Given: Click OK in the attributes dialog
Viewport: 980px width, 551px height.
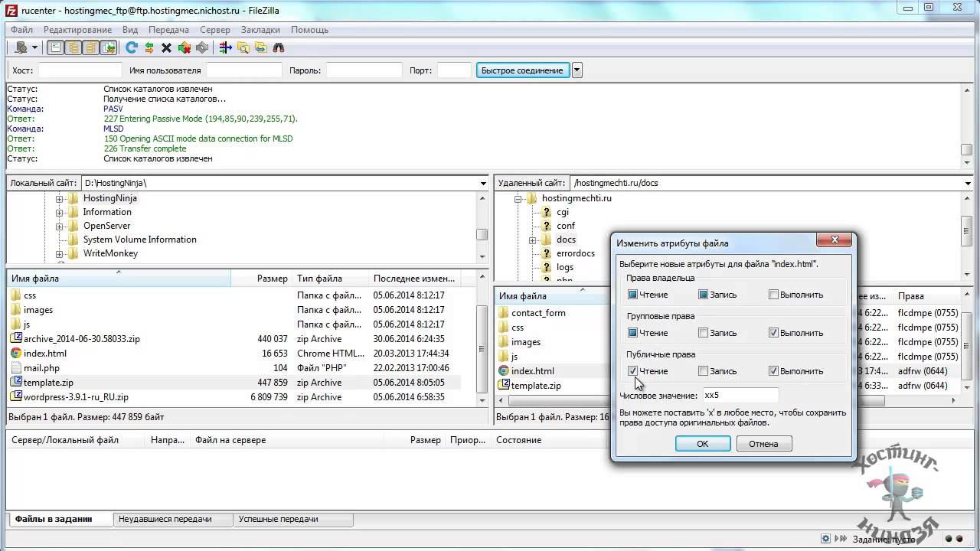Looking at the screenshot, I should click(702, 444).
